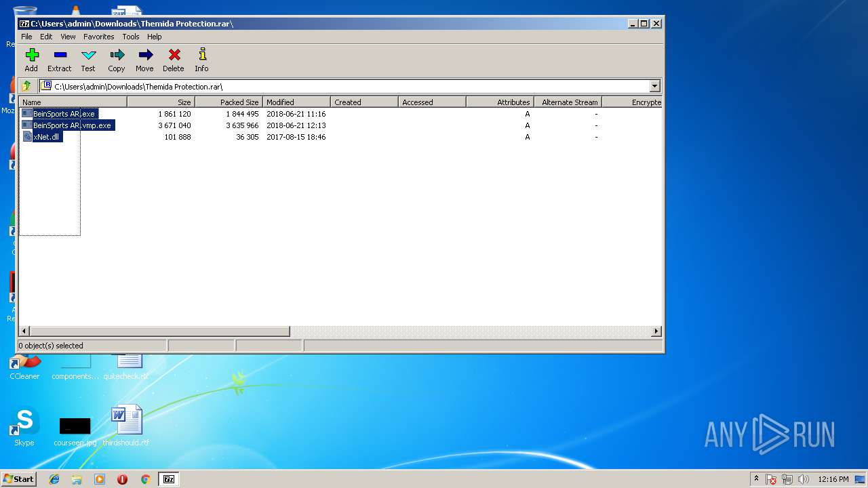Open the media player taskbar icon
This screenshot has width=868, height=488.
pyautogui.click(x=100, y=479)
